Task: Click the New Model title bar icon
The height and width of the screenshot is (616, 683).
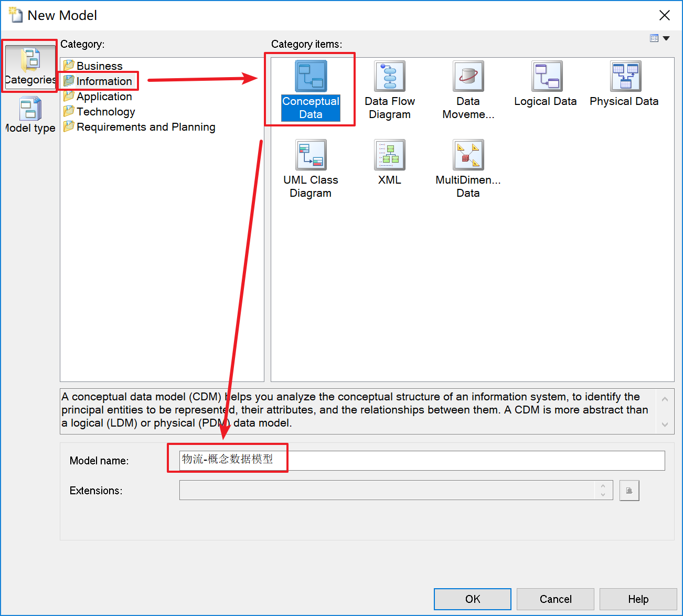Action: pos(16,15)
